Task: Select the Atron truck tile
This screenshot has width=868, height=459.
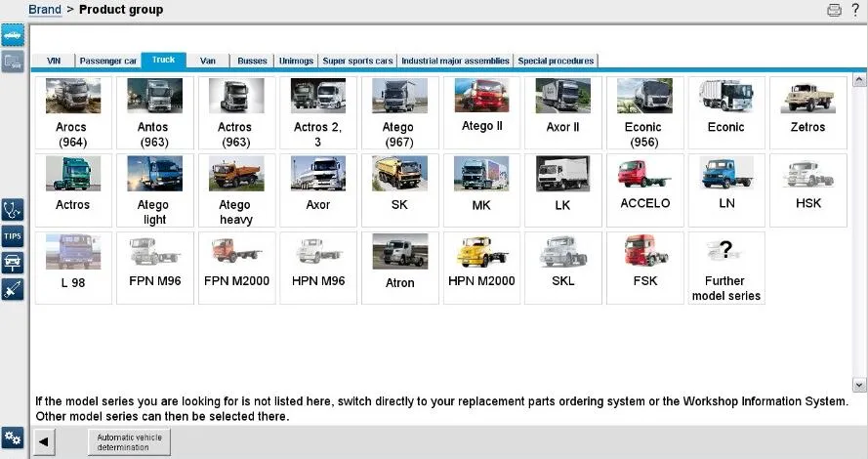Action: [x=399, y=268]
